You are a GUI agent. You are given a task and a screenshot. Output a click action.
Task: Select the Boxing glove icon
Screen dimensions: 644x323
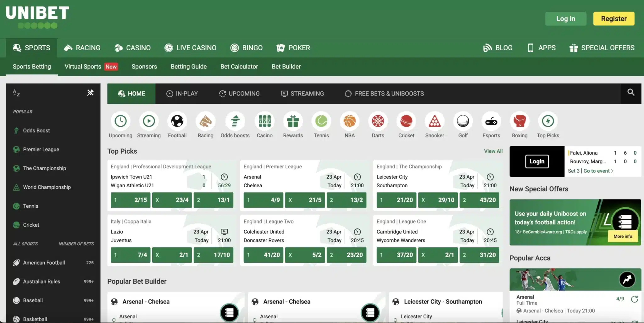(x=519, y=121)
